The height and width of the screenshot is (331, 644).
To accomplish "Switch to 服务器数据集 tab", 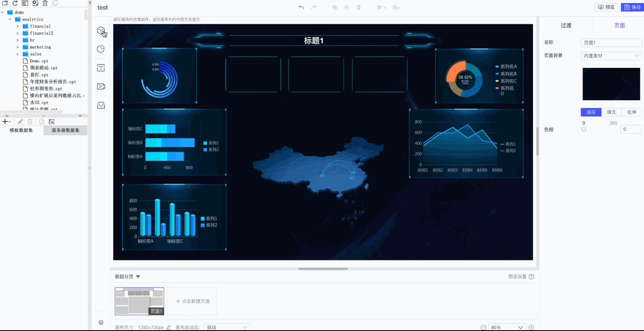I will 65,130.
